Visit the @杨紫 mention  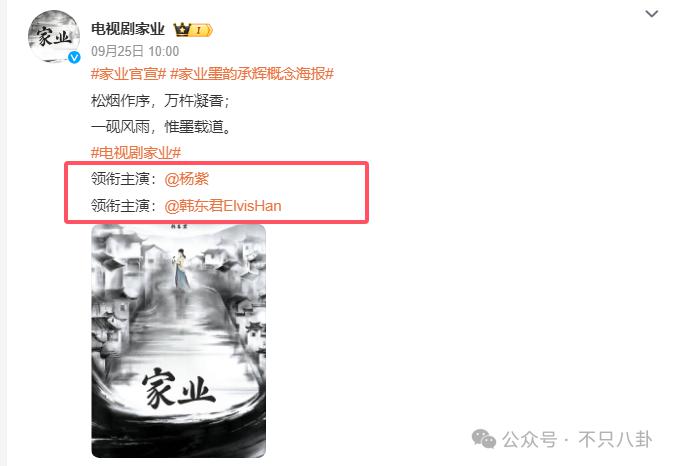pyautogui.click(x=187, y=179)
